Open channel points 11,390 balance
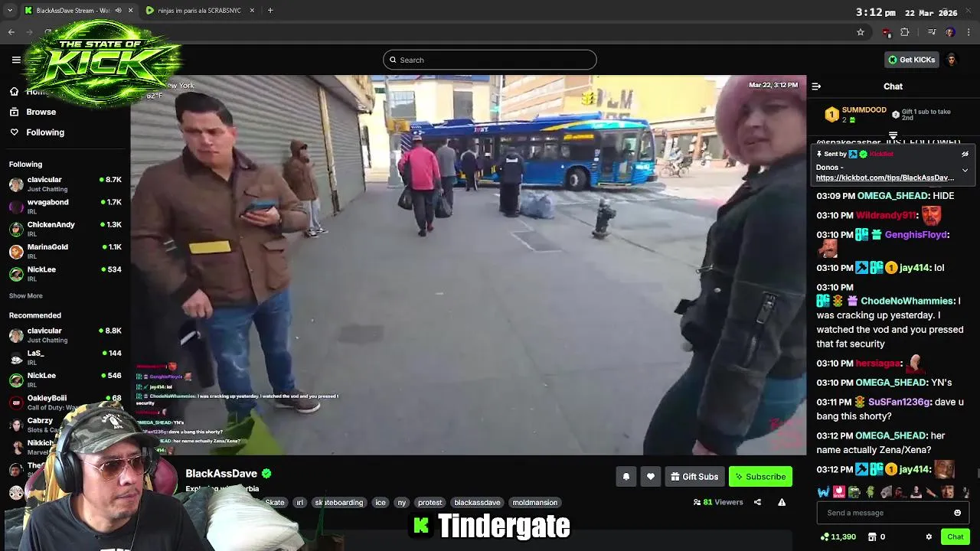Viewport: 980px width, 551px height. point(838,537)
